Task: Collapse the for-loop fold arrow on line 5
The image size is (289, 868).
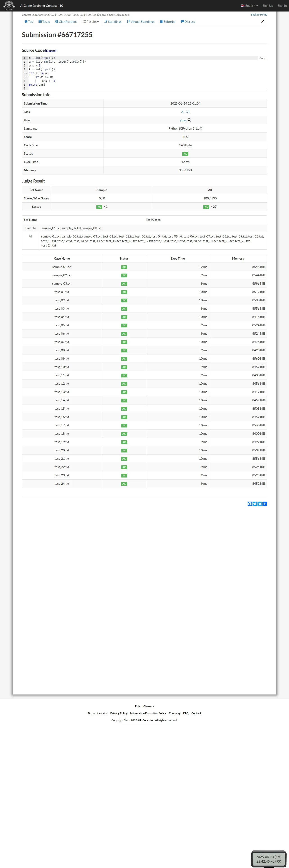Action: tap(27, 73)
